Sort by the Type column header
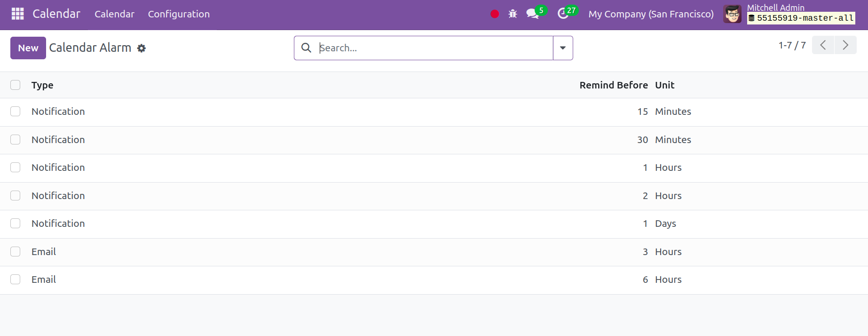Screen dimensions: 868x336 click(x=42, y=85)
